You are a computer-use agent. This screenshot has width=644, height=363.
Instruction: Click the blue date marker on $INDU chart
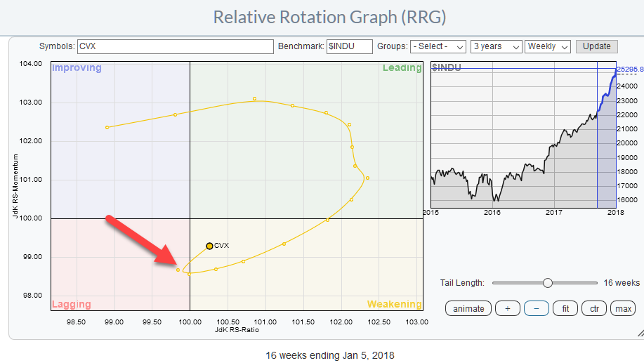[x=597, y=133]
